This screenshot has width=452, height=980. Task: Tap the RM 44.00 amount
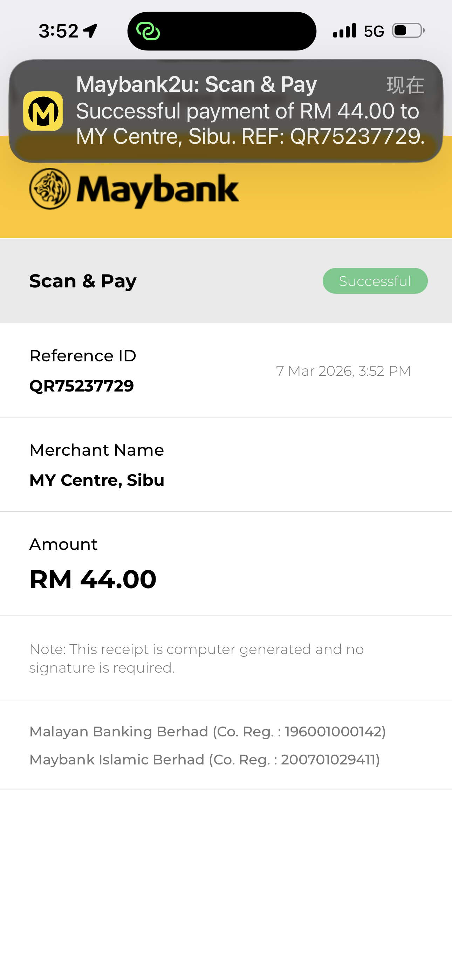coord(93,579)
